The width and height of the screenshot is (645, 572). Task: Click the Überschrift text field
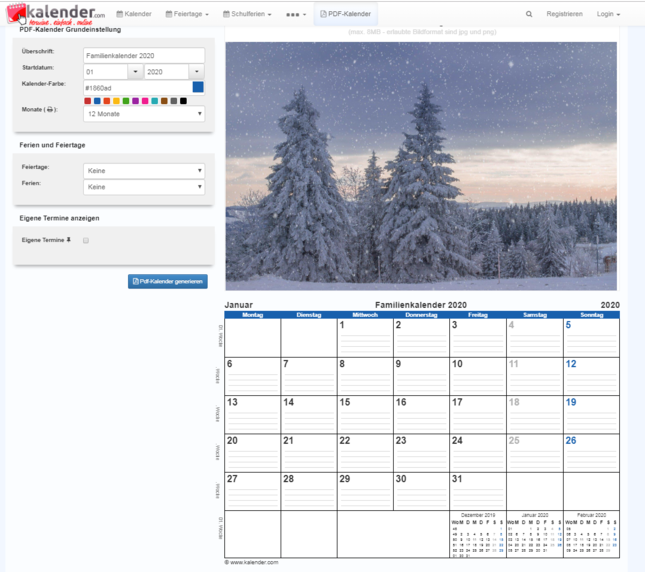tap(144, 55)
